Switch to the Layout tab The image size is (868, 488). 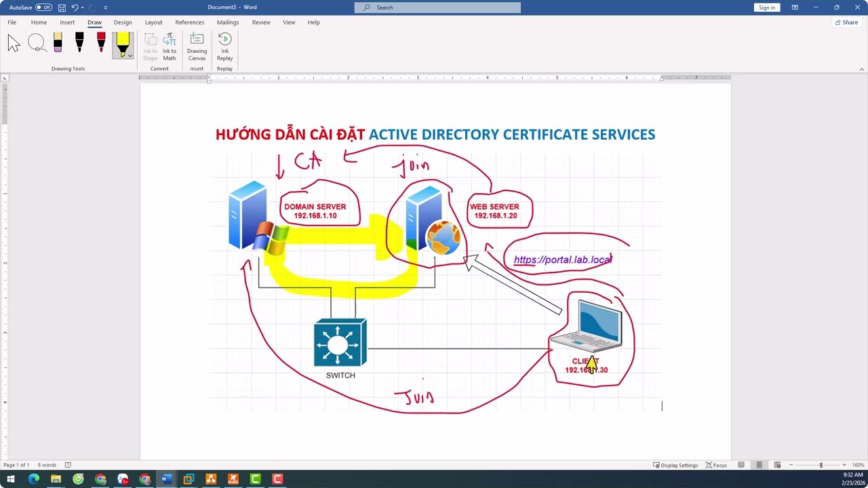click(153, 22)
